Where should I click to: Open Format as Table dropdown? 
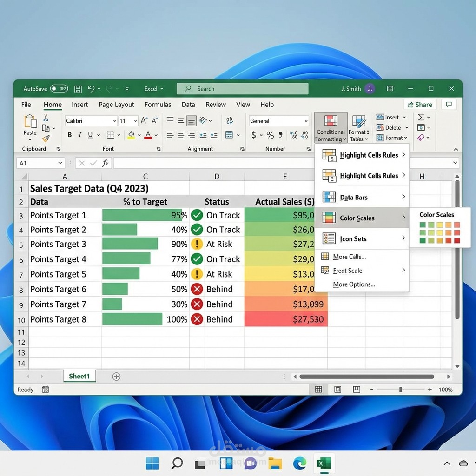(x=359, y=128)
